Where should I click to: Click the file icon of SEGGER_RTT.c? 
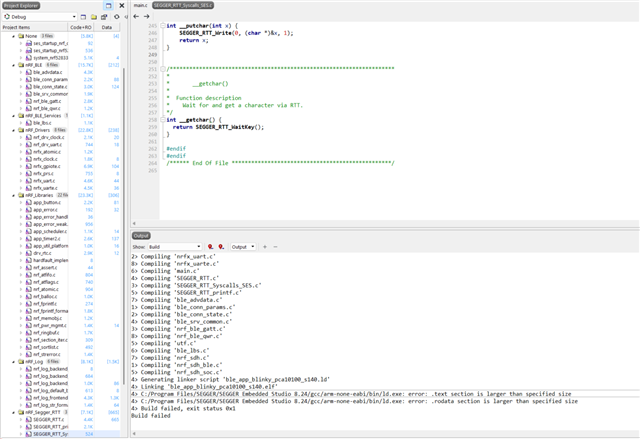click(x=29, y=419)
